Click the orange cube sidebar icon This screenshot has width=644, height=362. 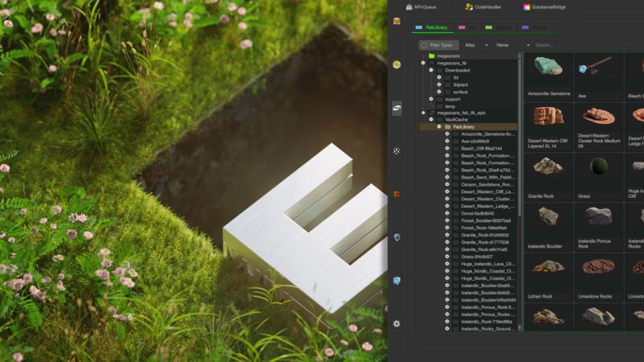coord(397,194)
